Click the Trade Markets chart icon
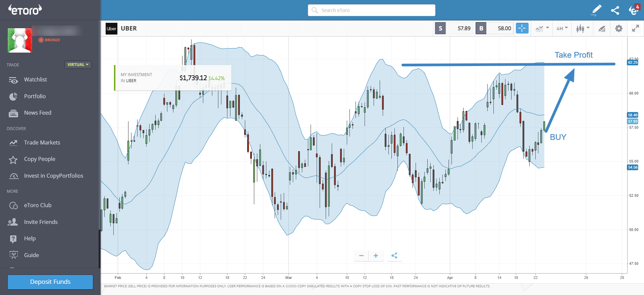 [x=13, y=143]
